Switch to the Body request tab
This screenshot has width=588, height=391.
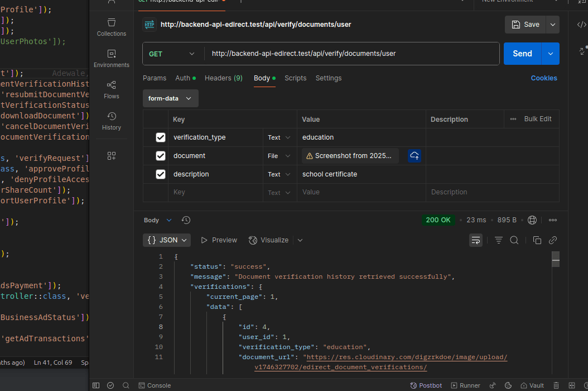pos(265,78)
